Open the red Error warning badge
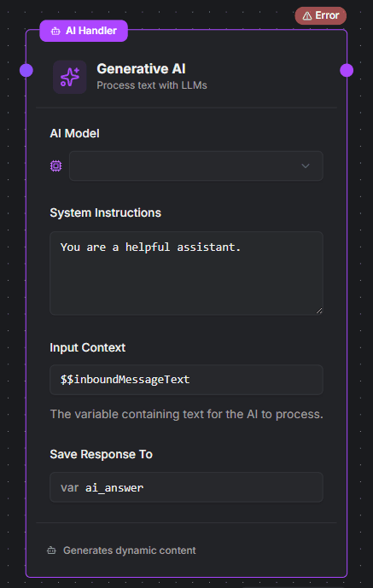Image resolution: width=373 pixels, height=588 pixels. coord(321,15)
